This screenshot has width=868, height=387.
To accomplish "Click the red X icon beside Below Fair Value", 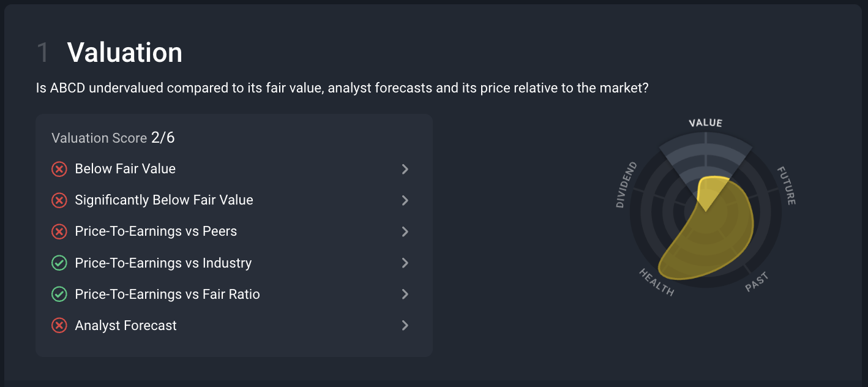I will pyautogui.click(x=59, y=169).
